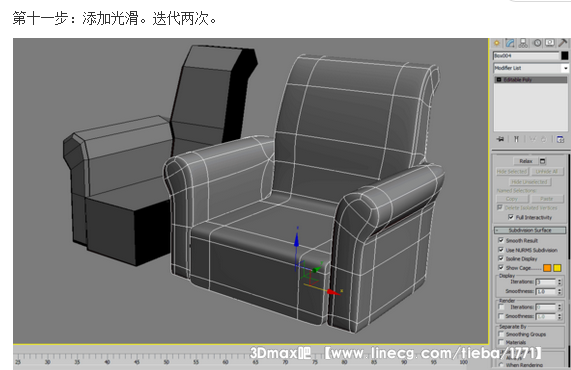Click Display Iterations spinner arrows
Image resolution: width=571 pixels, height=370 pixels.
coord(560,282)
